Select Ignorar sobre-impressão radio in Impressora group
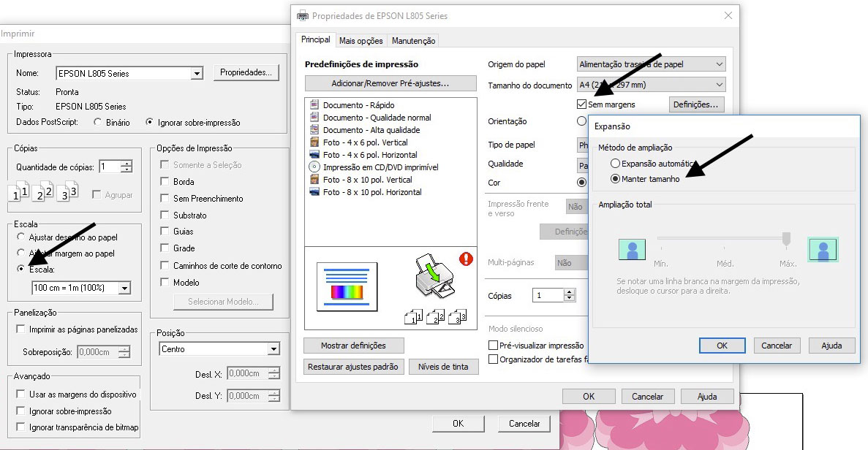Image resolution: width=868 pixels, height=450 pixels. coord(149,122)
